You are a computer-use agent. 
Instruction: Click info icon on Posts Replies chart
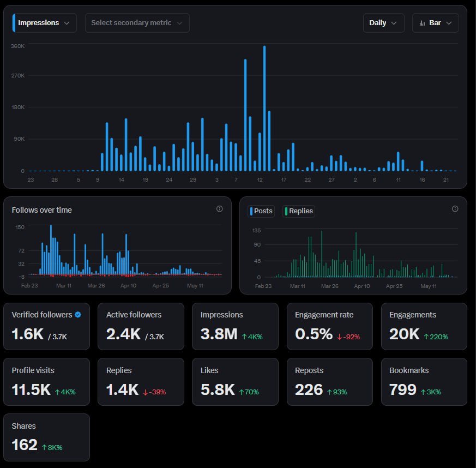tap(455, 209)
